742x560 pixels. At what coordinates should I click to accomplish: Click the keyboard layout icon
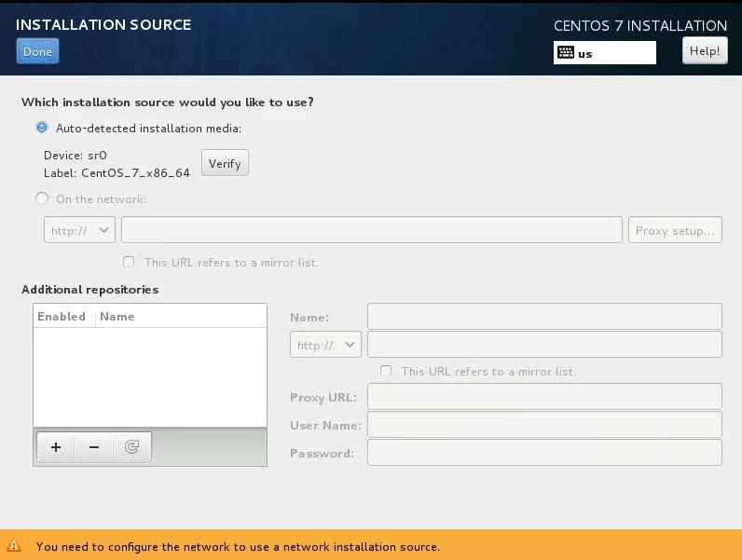tap(566, 52)
